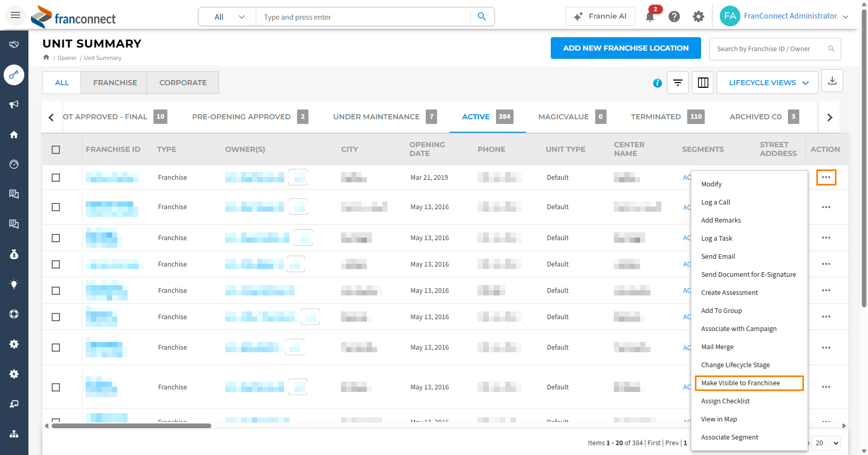The height and width of the screenshot is (455, 868).
Task: Open the hamburger navigation menu
Action: 16,15
